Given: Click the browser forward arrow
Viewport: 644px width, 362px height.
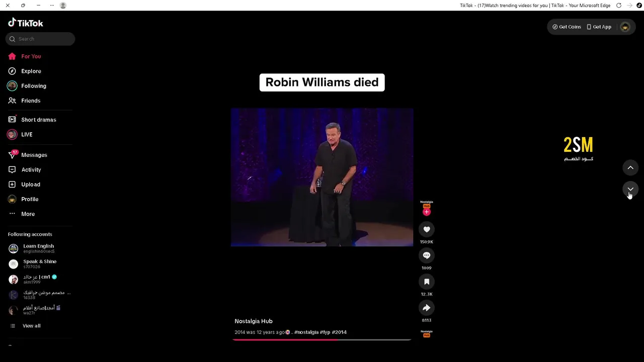Looking at the screenshot, I should [x=629, y=6].
